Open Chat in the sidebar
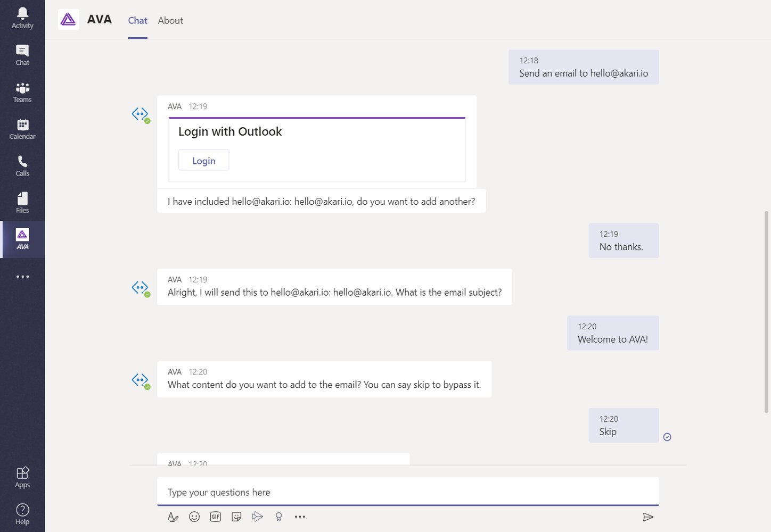This screenshot has height=532, width=771. click(22, 55)
